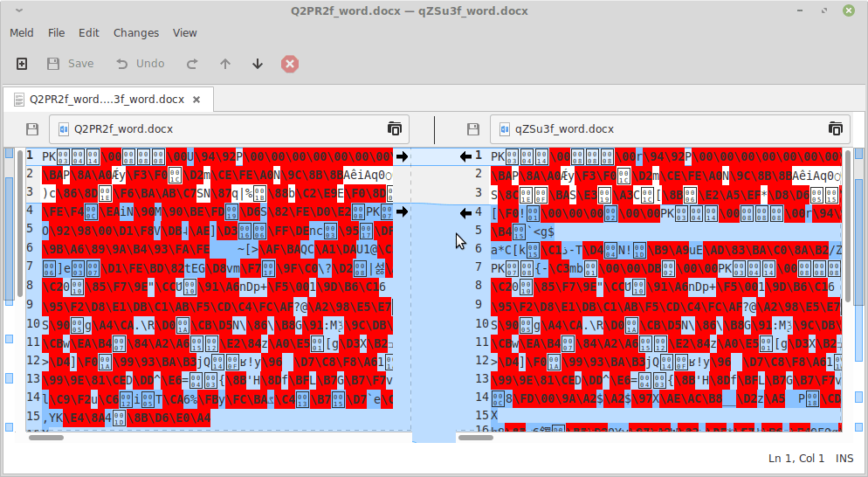Image resolution: width=868 pixels, height=477 pixels.
Task: Click the INS status bar indicator
Action: pyautogui.click(x=844, y=458)
